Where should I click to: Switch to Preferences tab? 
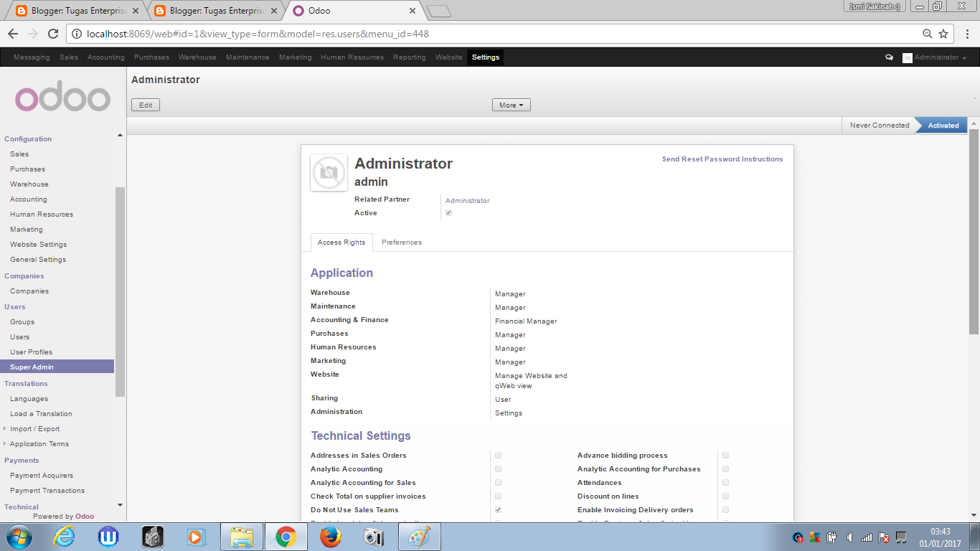[x=402, y=242]
